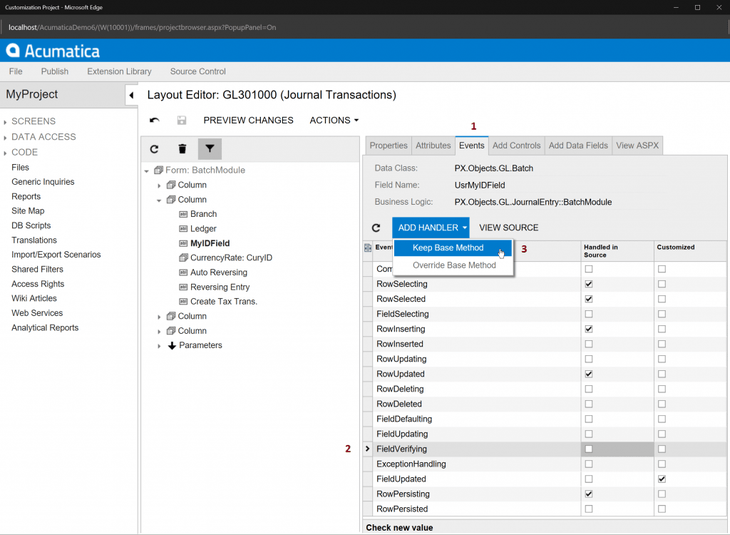Delete selected control with trash icon
This screenshot has width=730, height=535.
tap(182, 149)
